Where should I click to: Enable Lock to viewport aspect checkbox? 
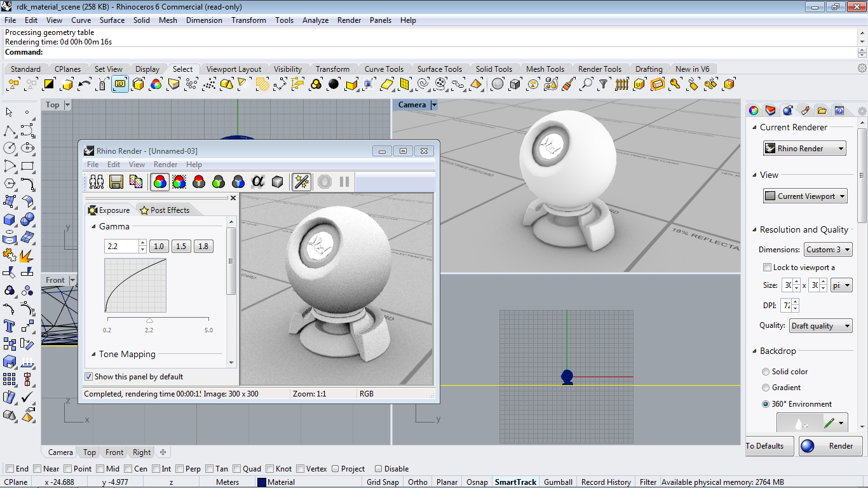tap(767, 268)
